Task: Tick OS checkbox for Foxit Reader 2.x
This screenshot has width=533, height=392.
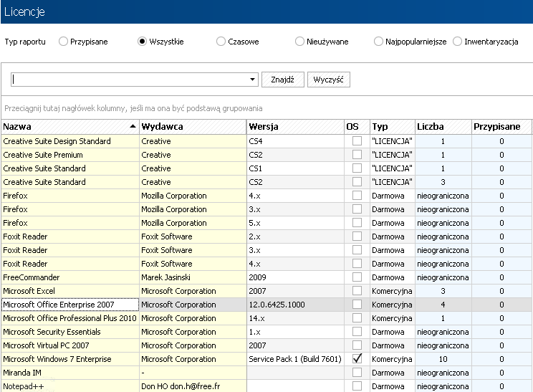Action: [357, 236]
